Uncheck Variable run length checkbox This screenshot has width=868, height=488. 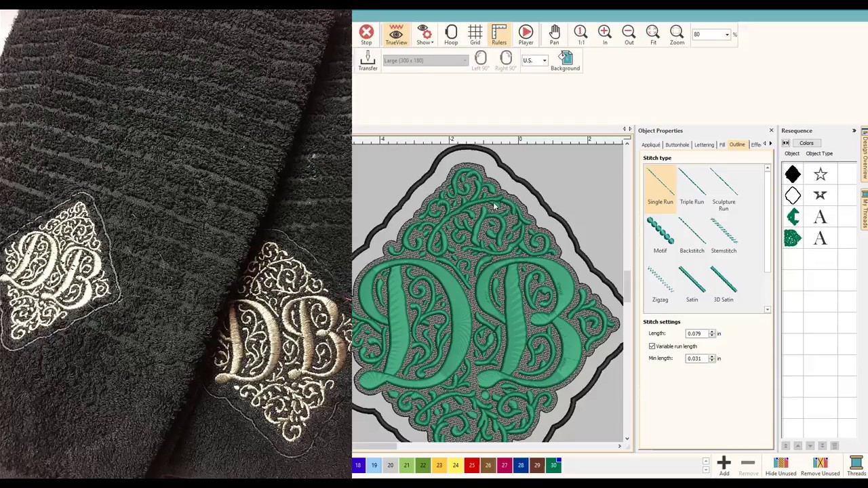pos(652,346)
